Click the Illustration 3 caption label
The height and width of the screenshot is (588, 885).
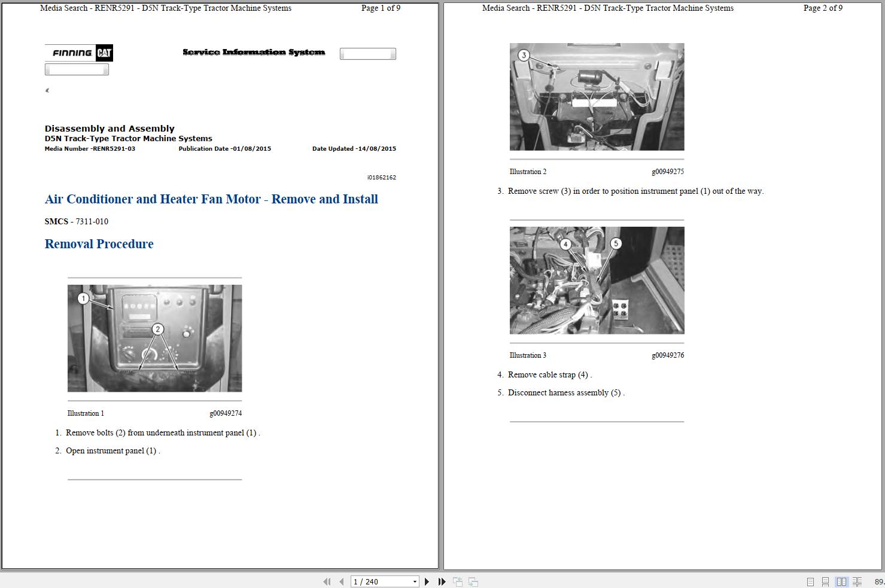[528, 355]
